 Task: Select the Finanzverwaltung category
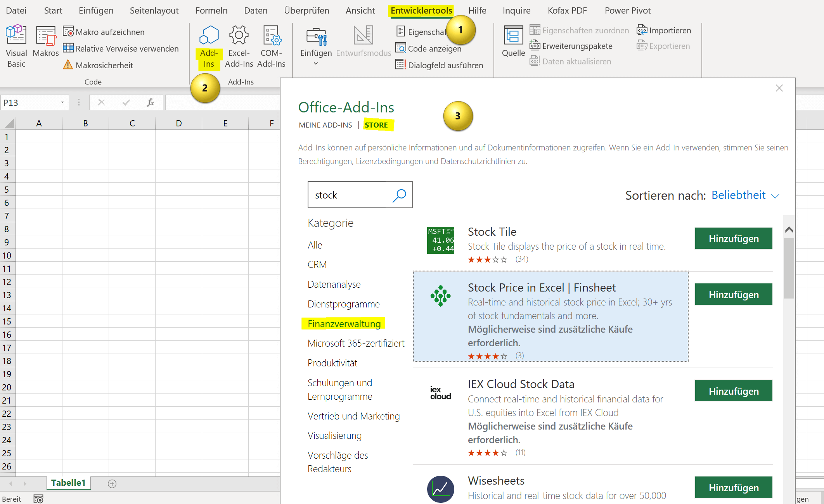[x=344, y=324]
